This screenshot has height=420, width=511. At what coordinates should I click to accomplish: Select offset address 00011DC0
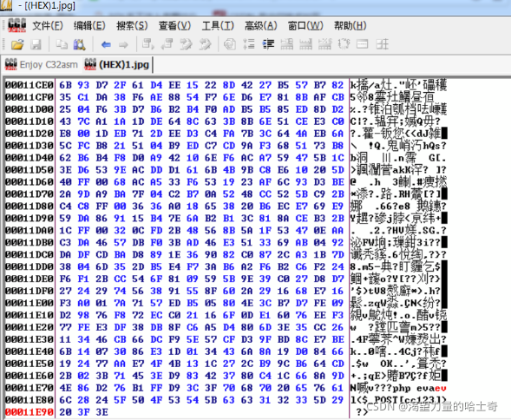29,254
